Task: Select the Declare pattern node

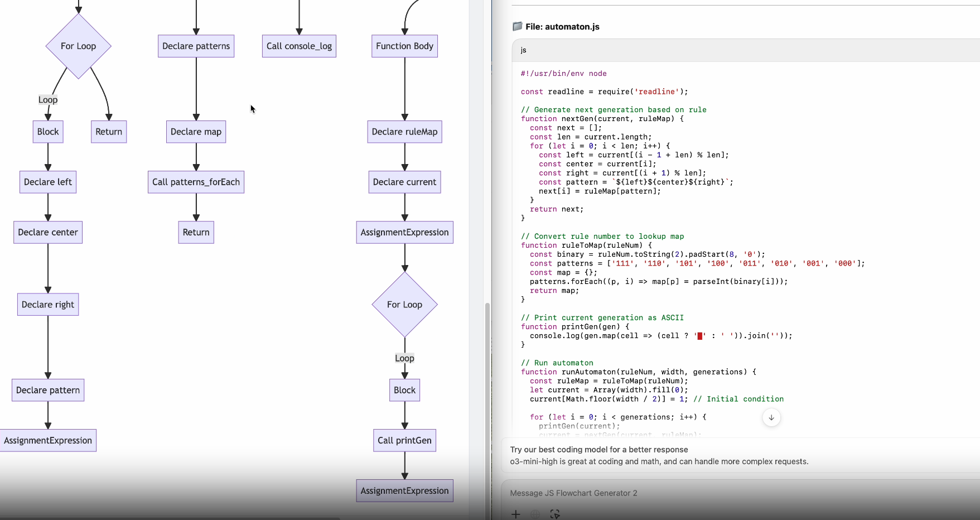Action: (x=48, y=391)
